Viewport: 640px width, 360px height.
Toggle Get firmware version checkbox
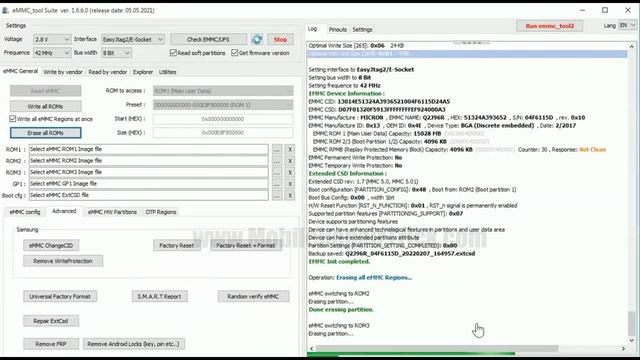click(x=234, y=53)
